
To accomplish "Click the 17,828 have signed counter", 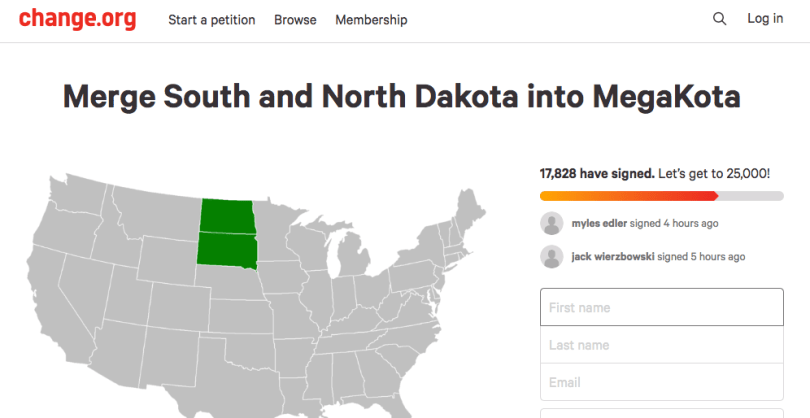I will (597, 173).
